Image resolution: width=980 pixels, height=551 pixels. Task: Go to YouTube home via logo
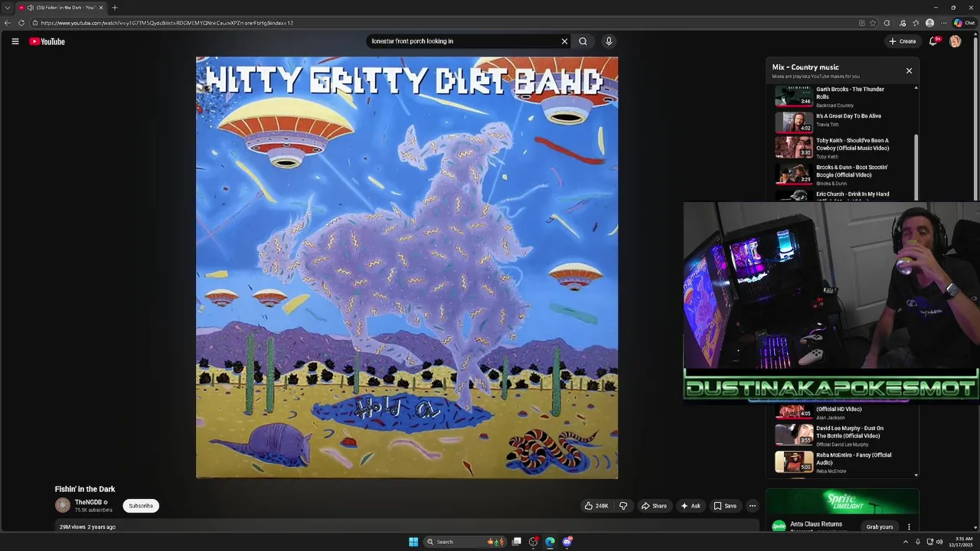47,41
